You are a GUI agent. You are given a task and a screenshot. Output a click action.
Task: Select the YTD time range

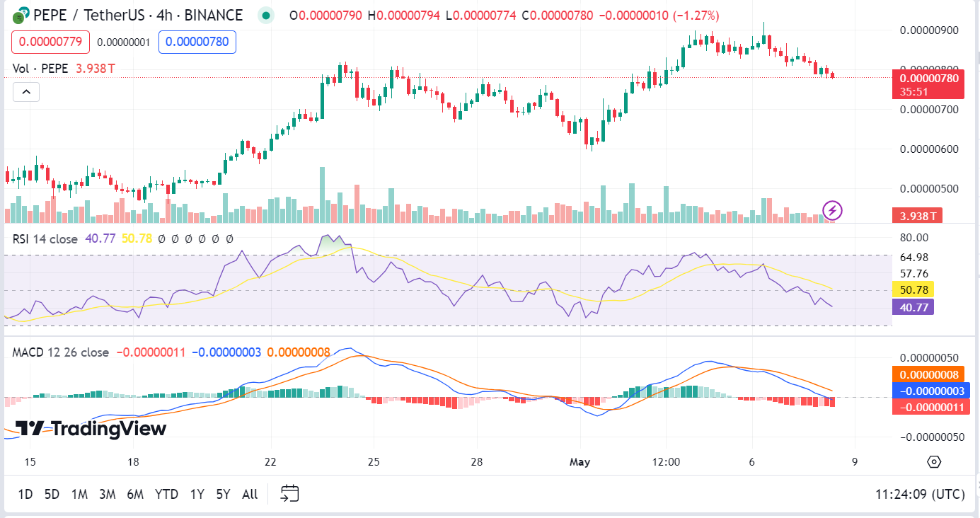click(166, 494)
